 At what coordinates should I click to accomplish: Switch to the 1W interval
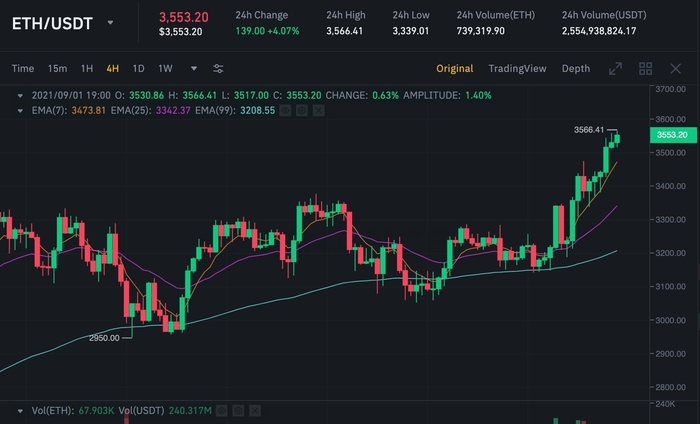click(x=165, y=68)
